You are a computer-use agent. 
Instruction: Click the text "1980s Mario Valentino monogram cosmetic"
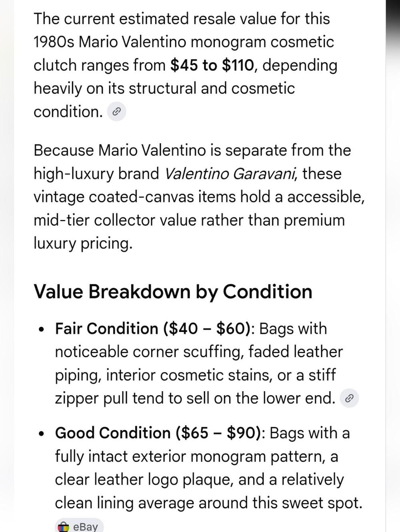coord(184,42)
